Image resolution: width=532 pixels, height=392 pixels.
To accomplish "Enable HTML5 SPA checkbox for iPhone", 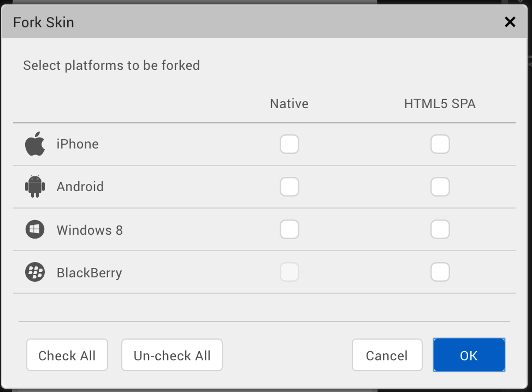I will pos(440,145).
